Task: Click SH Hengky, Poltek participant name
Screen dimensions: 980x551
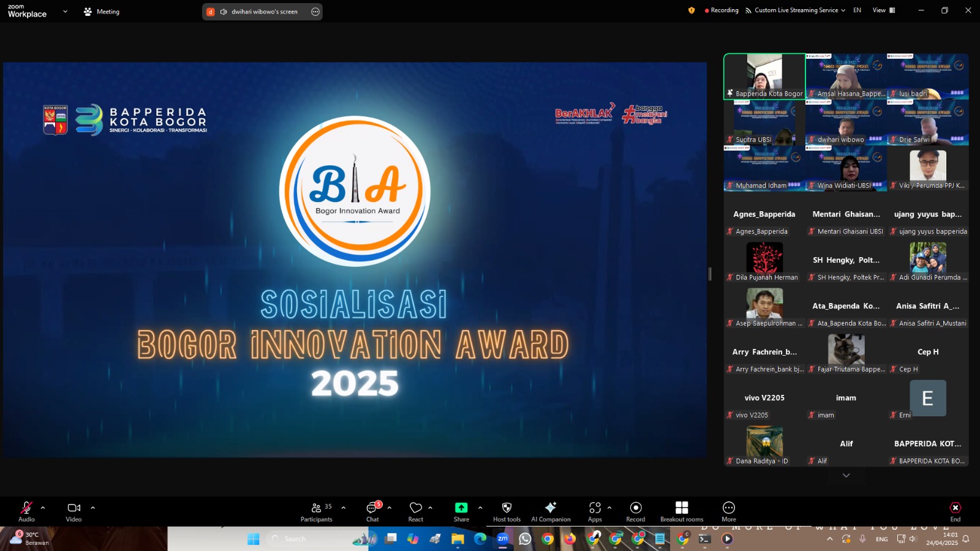Action: tap(846, 260)
